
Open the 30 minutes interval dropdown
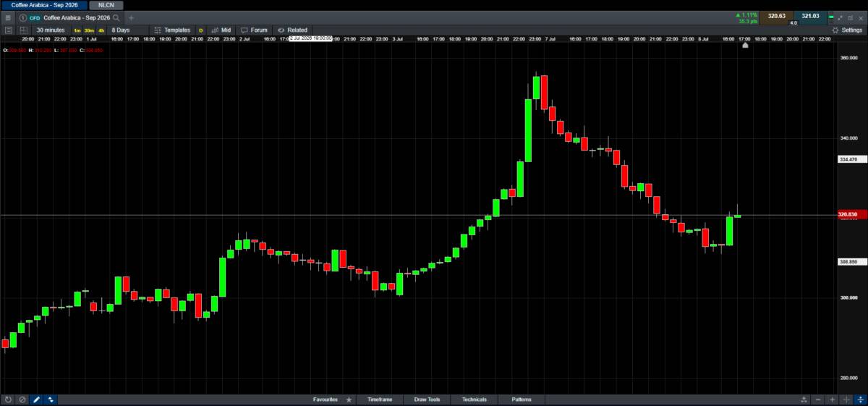51,30
